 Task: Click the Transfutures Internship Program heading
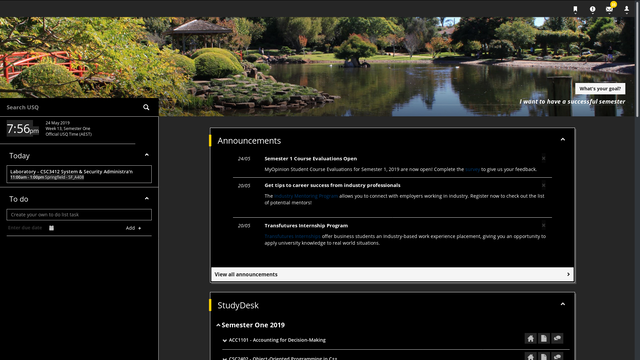(x=306, y=226)
